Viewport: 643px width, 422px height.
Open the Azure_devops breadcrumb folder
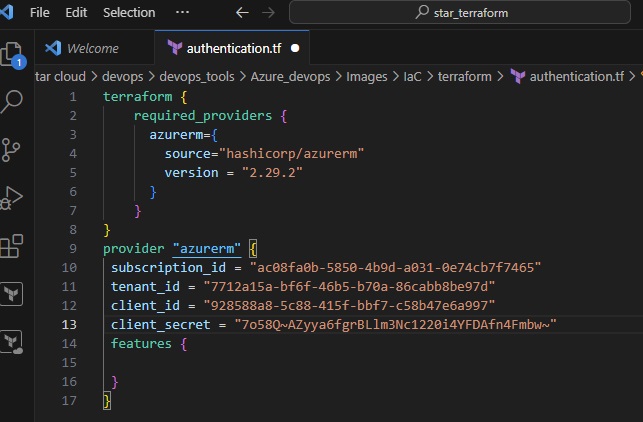[x=290, y=76]
